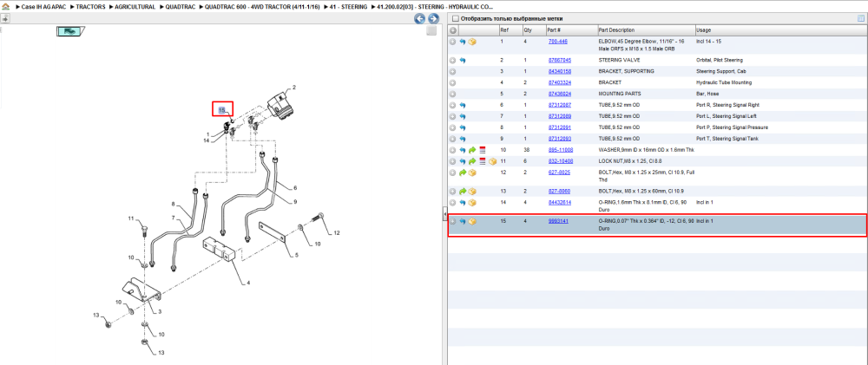Open part number link 9993141
868x365 pixels.
point(558,221)
